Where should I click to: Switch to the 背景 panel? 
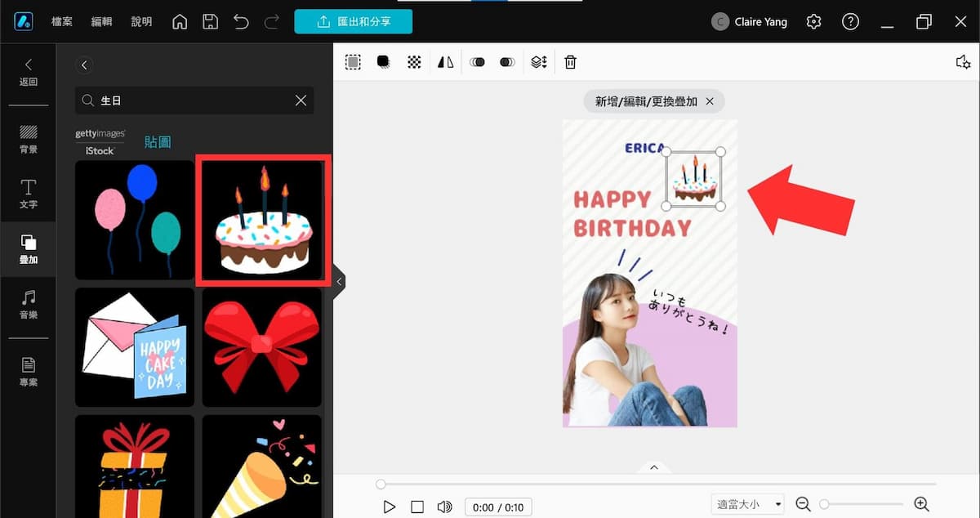tap(29, 139)
